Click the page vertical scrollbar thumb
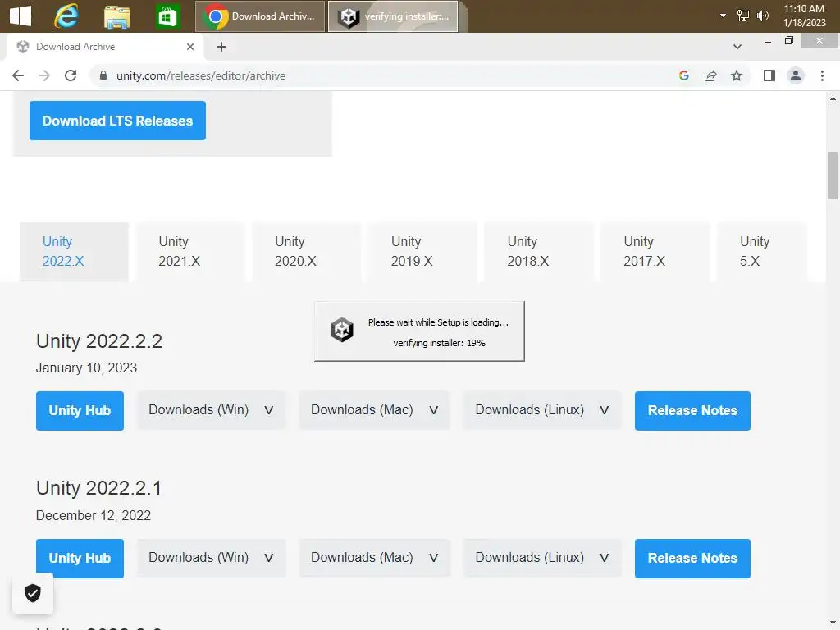 point(833,176)
